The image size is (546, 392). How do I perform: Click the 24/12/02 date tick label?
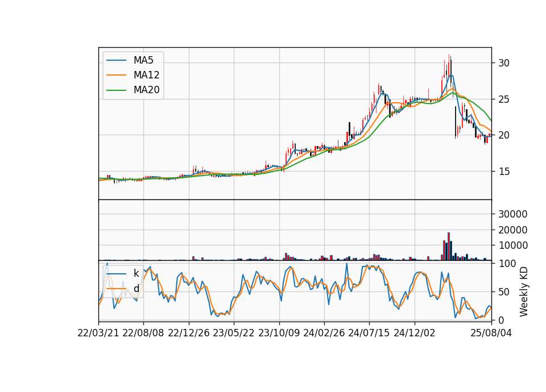[415, 333]
